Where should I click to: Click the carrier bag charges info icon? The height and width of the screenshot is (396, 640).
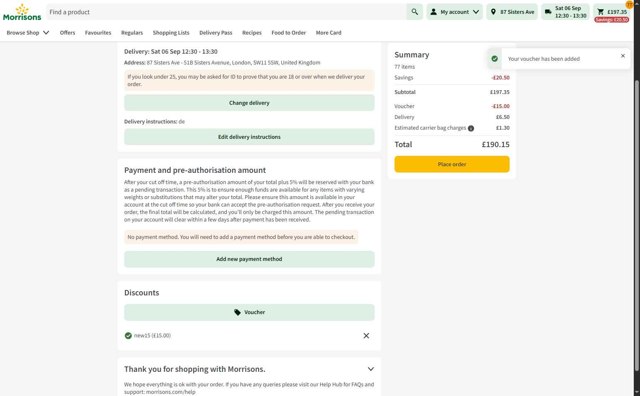(471, 128)
